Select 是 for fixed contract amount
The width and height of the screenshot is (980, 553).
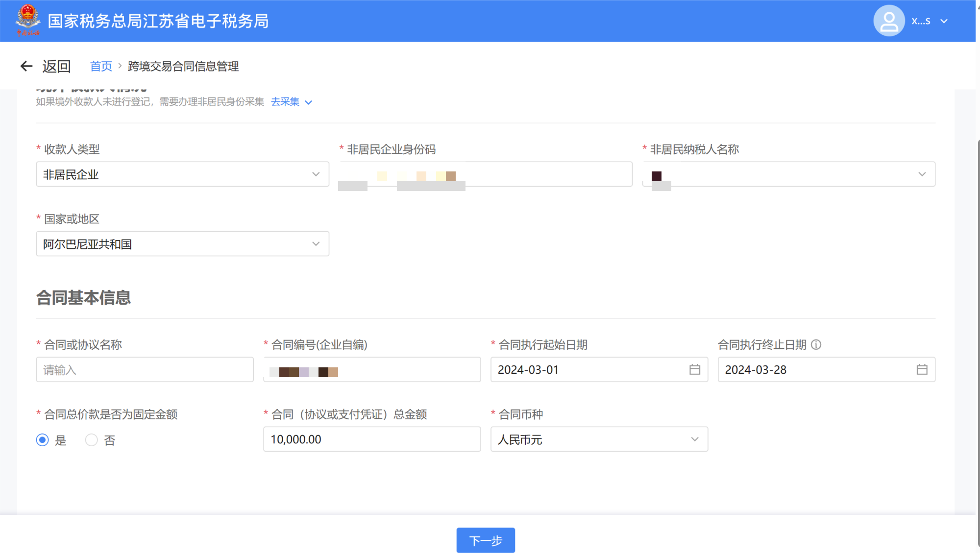tap(43, 440)
